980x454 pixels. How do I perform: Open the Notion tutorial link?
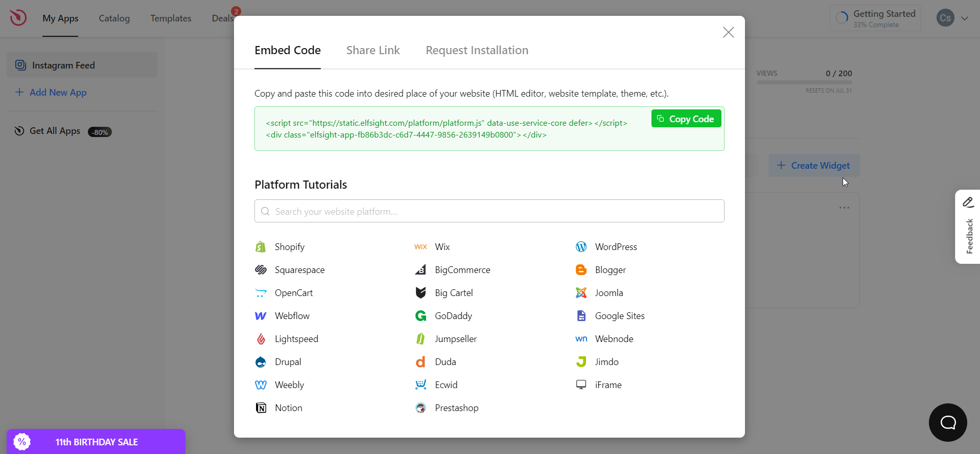click(289, 408)
